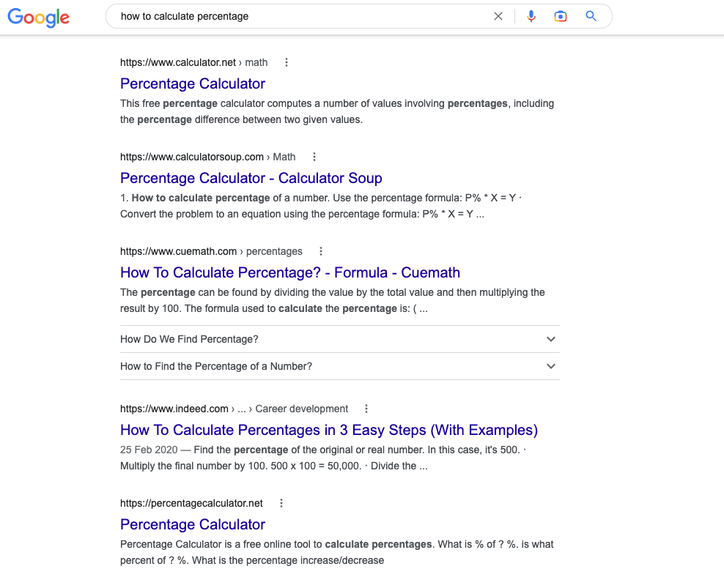Expand 'How to Find the Percentage of a Number?'
724x588 pixels.
coord(340,366)
